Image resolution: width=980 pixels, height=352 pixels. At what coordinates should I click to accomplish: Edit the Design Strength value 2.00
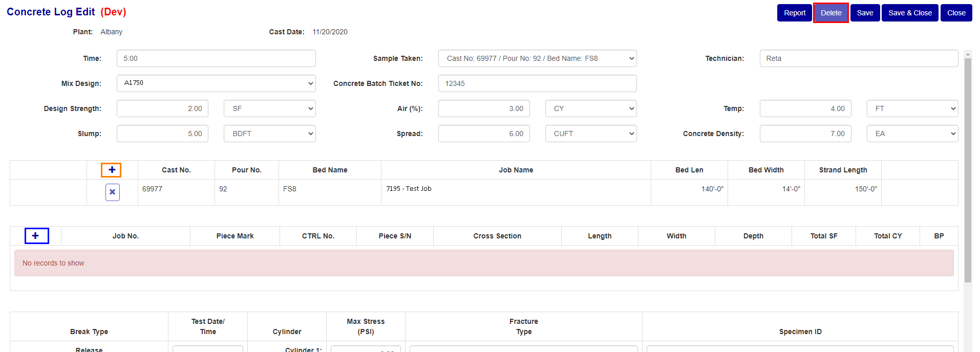(x=162, y=108)
